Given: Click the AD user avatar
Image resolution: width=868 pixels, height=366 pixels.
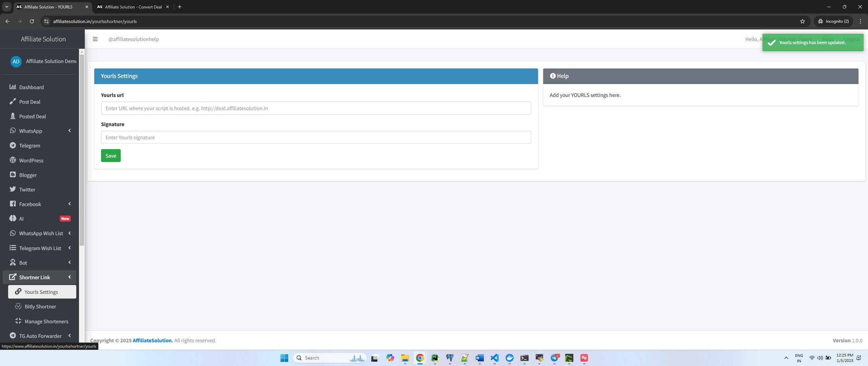Looking at the screenshot, I should [16, 61].
